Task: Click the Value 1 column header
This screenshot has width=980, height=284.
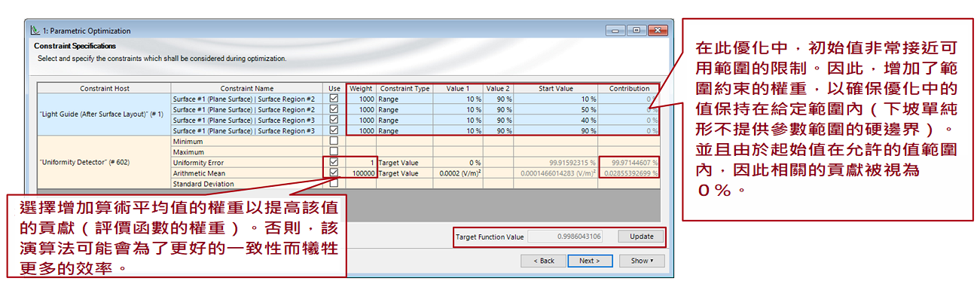Action: point(458,88)
